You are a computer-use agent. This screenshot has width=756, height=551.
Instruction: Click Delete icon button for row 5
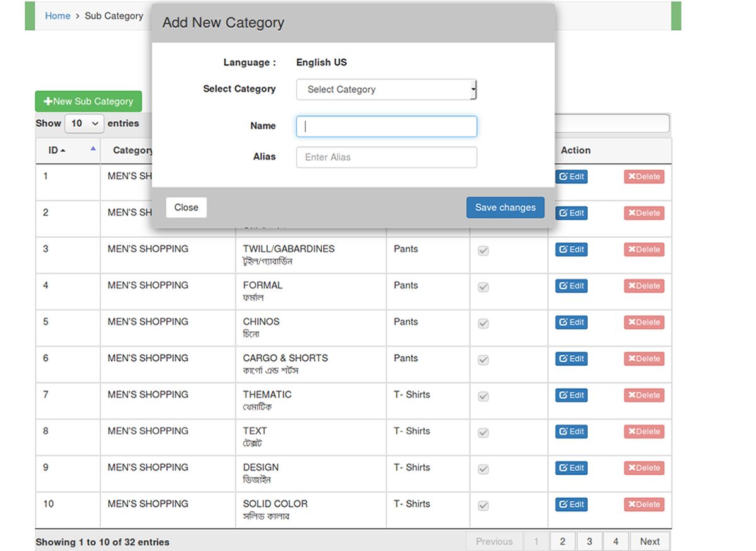point(644,322)
